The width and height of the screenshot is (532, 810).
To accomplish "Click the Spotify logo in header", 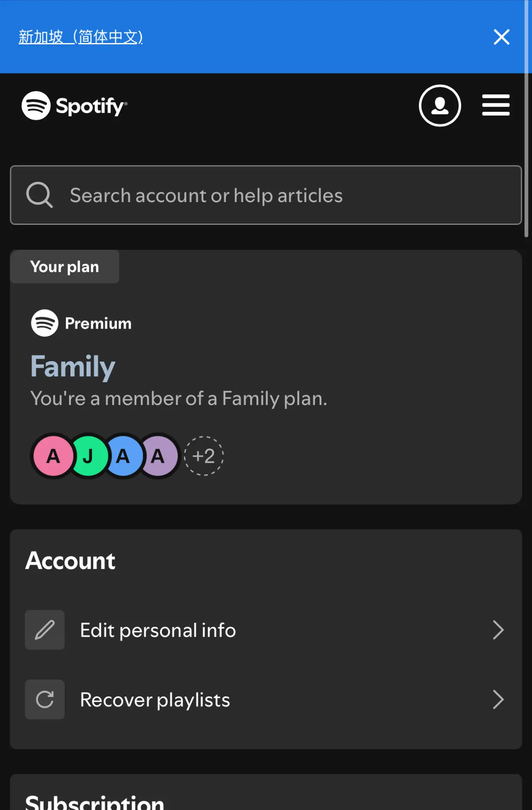I will pos(74,105).
